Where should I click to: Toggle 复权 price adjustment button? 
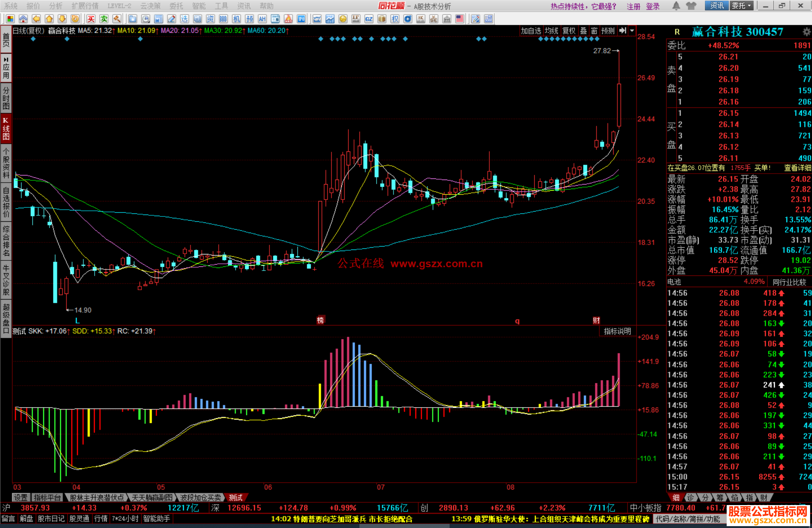[569, 31]
